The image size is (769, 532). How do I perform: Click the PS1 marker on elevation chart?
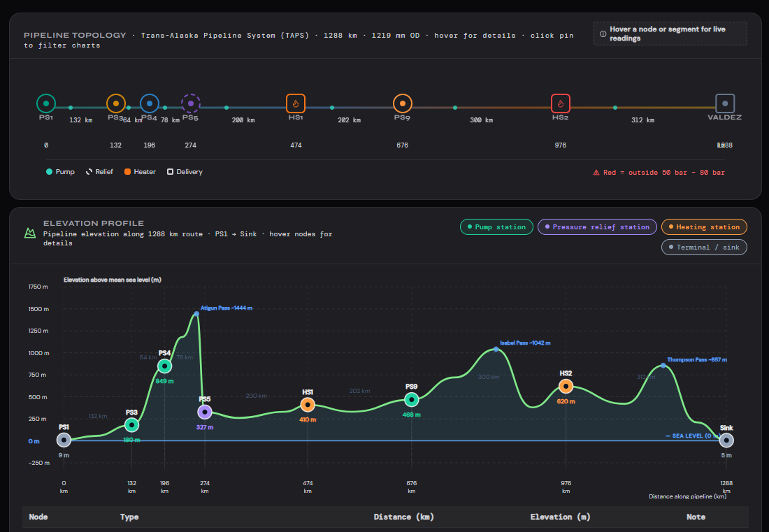click(64, 440)
